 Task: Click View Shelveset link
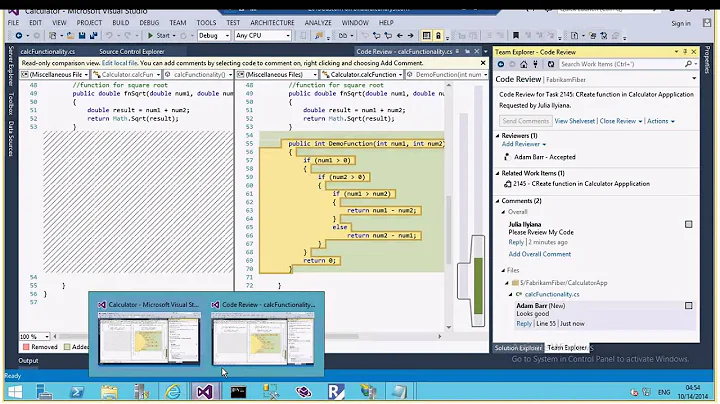[574, 121]
